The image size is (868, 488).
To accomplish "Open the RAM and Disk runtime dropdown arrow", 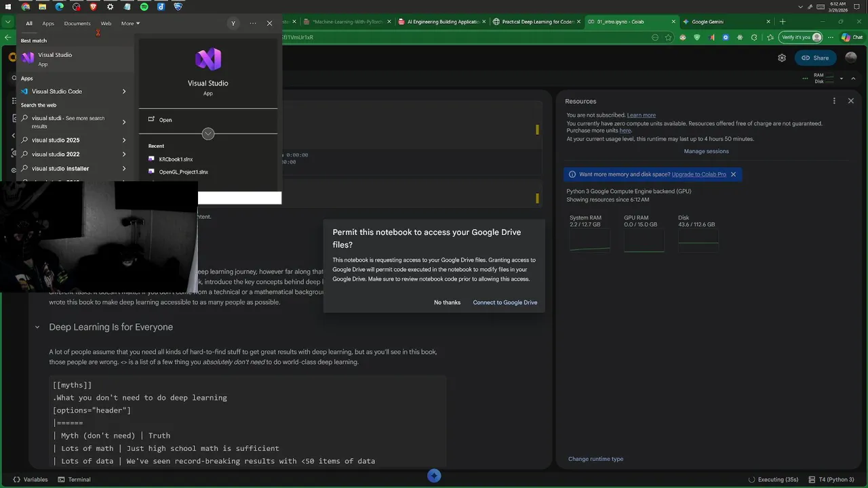I will 842,79.
